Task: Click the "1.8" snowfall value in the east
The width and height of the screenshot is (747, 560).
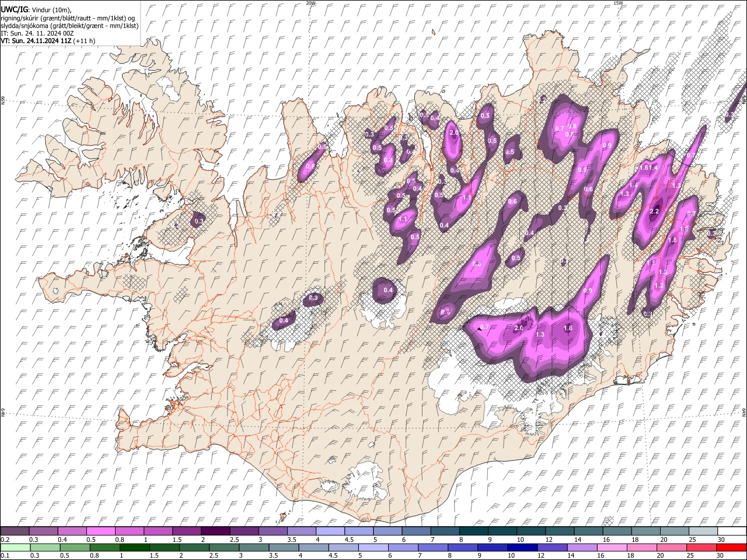Action: pos(672,240)
